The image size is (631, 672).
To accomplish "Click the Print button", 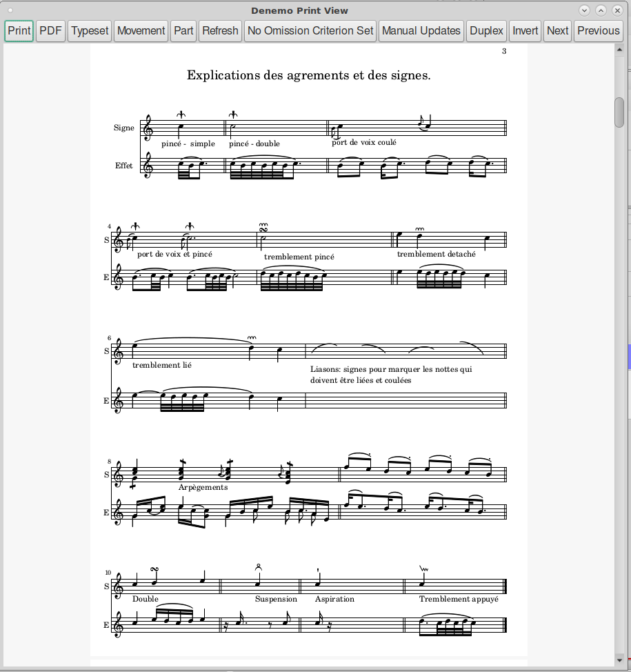I will 19,31.
